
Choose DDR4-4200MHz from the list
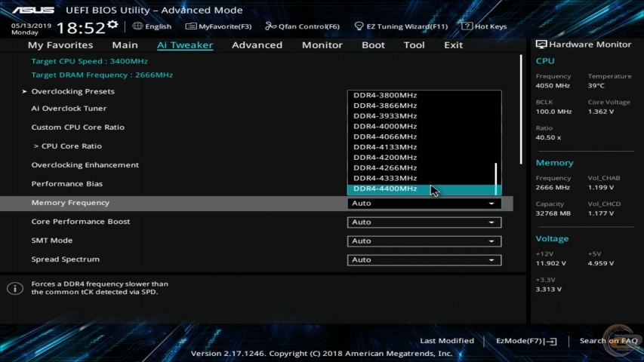tap(385, 157)
